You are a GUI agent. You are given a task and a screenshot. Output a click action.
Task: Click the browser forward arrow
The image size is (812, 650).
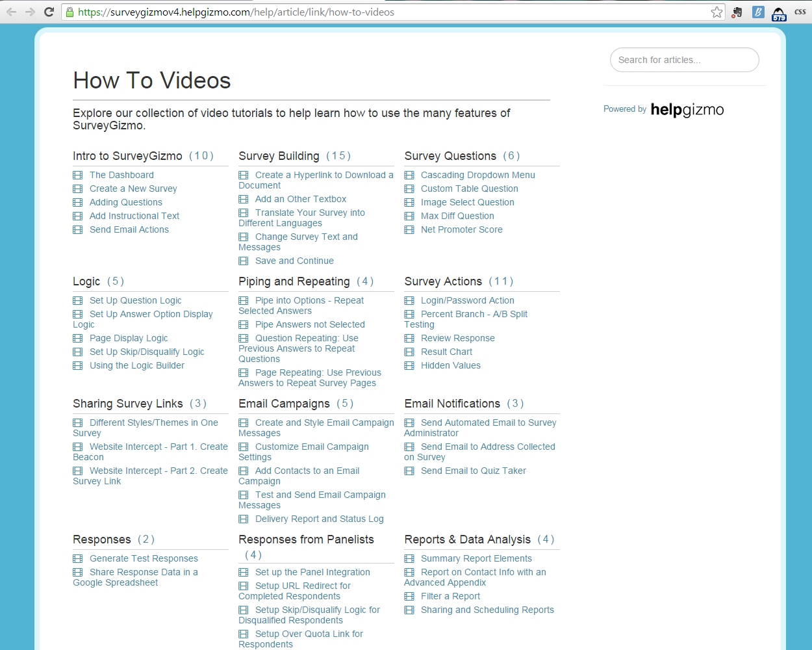point(30,12)
